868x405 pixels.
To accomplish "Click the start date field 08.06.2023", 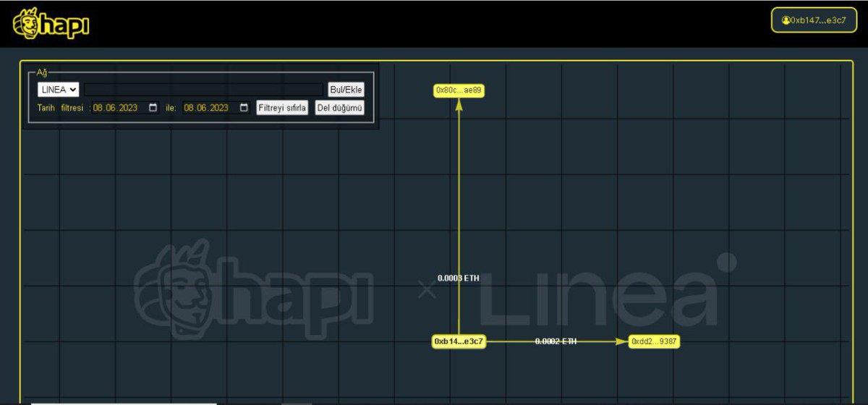I will [125, 108].
